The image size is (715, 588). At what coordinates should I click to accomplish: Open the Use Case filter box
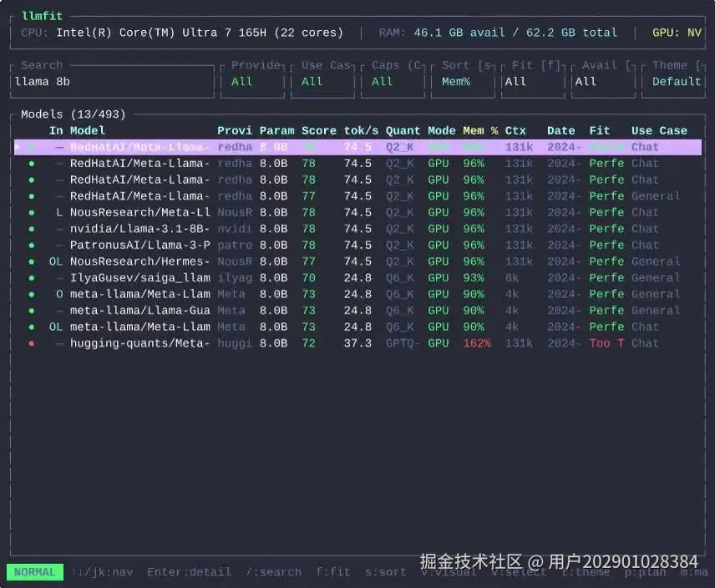[323, 82]
